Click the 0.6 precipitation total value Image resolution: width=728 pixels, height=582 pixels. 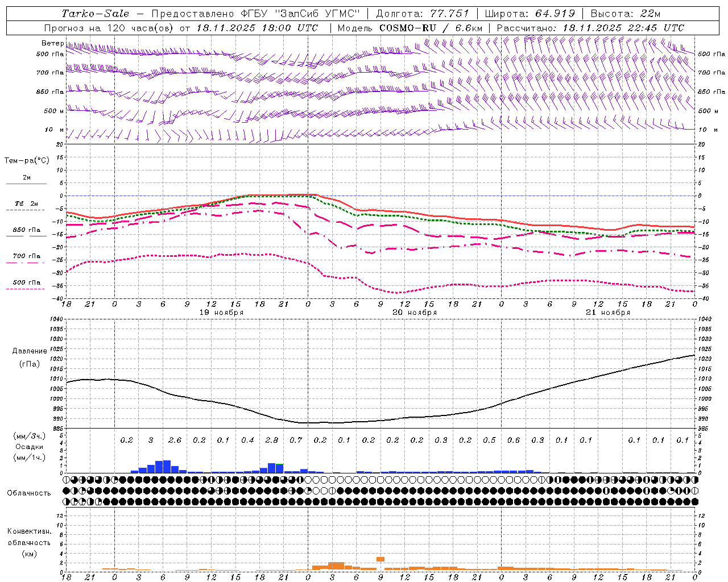click(x=514, y=440)
